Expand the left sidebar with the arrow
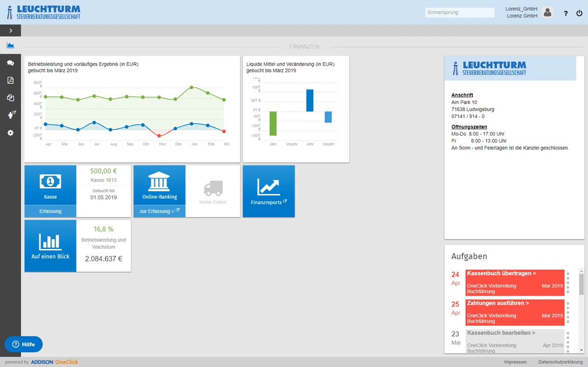Viewport: 588px width, 367px height. 10,31
